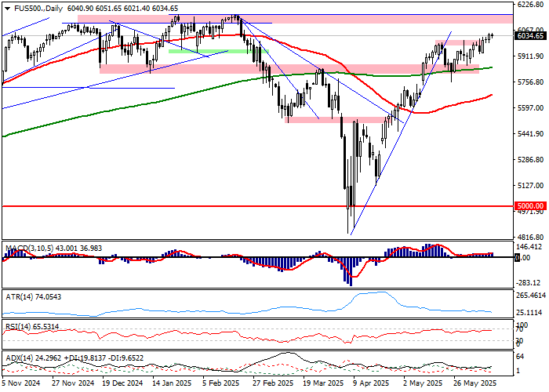Click the 5441.90 price axis label
Viewport: 549px width, 392px height.
tap(531, 134)
